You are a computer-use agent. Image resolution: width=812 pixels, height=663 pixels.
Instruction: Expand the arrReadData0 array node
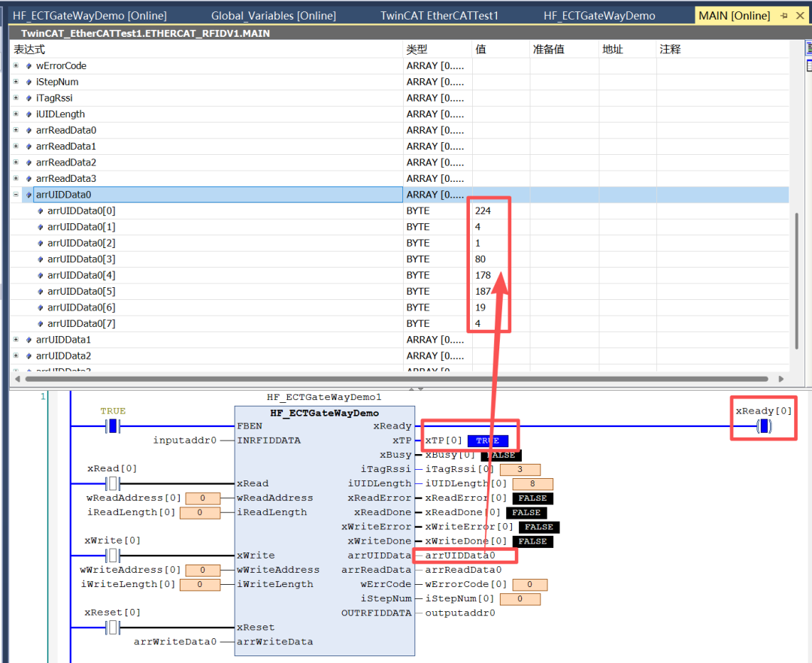coord(16,131)
